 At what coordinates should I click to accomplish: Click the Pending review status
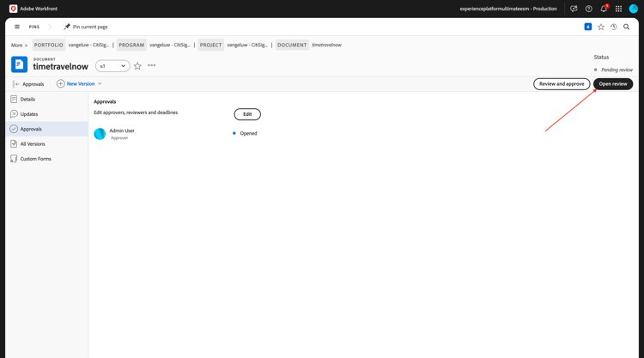pyautogui.click(x=617, y=70)
